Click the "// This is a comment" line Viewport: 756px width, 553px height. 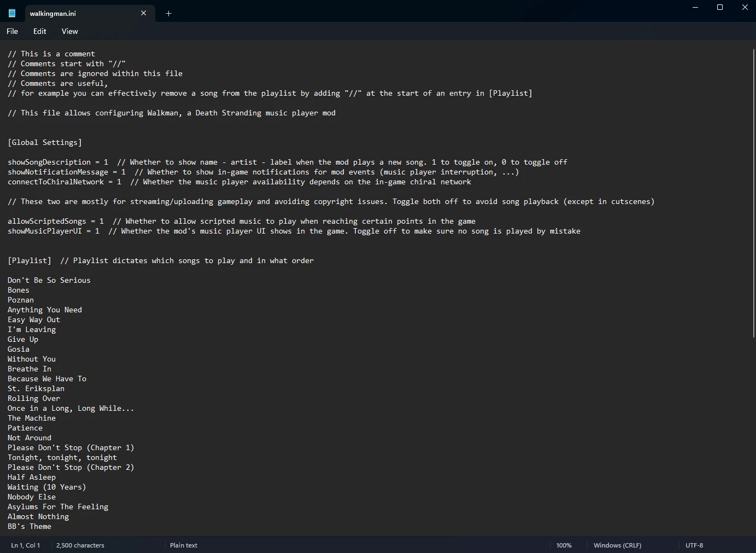coord(51,54)
